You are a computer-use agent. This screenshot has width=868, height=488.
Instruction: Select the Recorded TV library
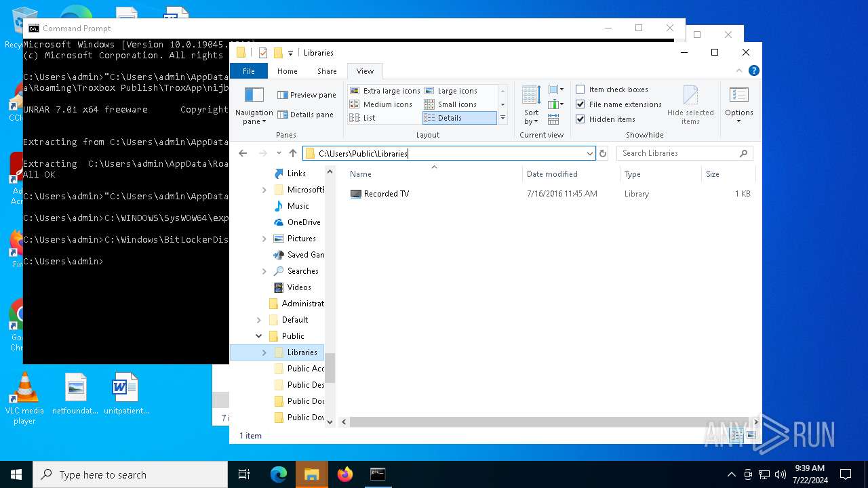point(386,194)
